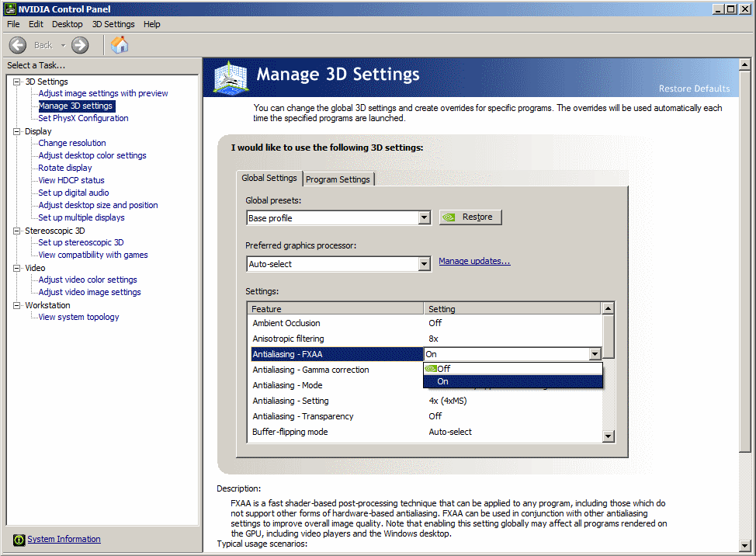Click the Setting column header
The height and width of the screenshot is (556, 756).
click(512, 308)
